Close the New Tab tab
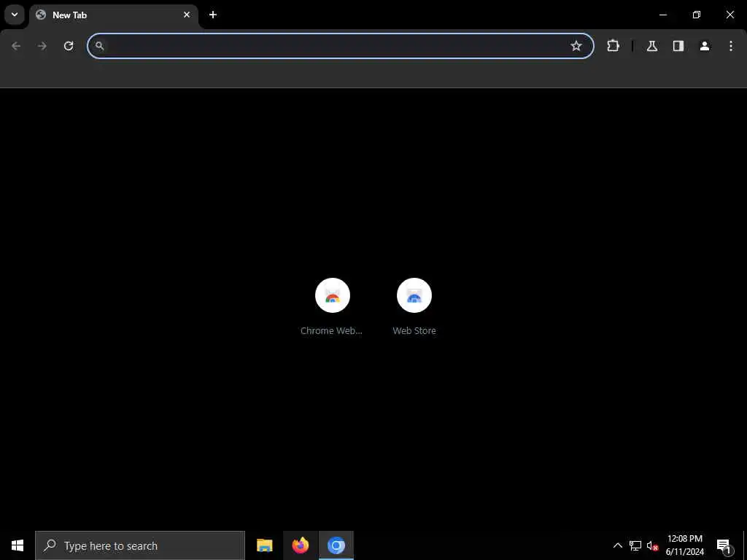 pyautogui.click(x=187, y=15)
